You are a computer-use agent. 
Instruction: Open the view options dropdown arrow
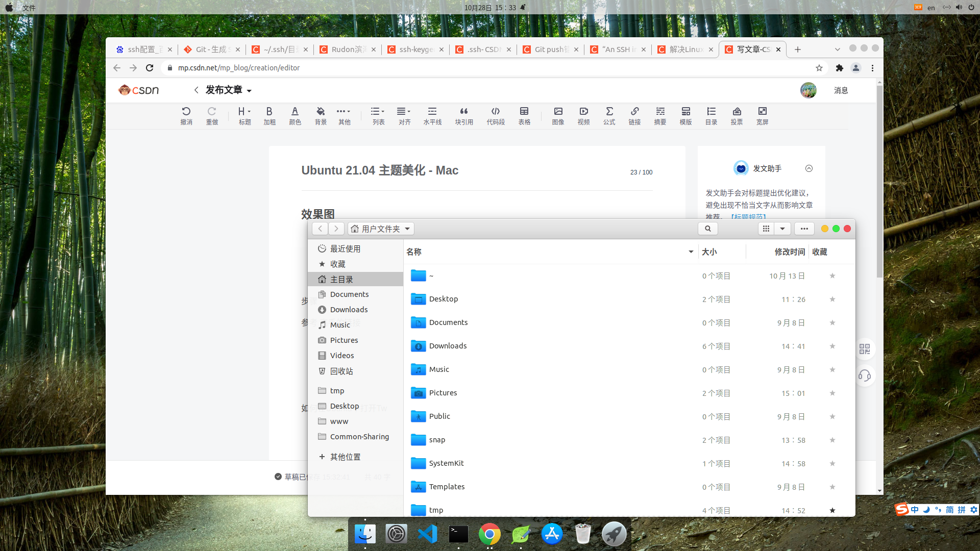point(782,229)
